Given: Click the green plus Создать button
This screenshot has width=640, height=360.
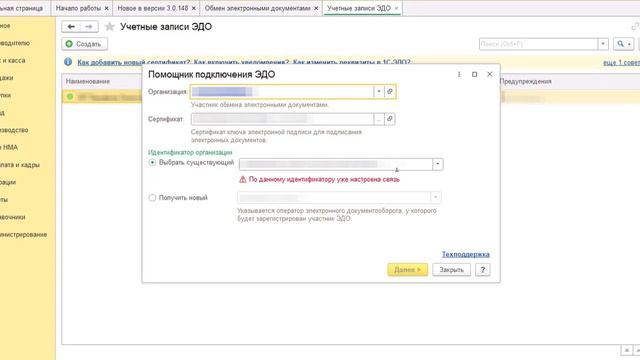Looking at the screenshot, I should pyautogui.click(x=84, y=44).
